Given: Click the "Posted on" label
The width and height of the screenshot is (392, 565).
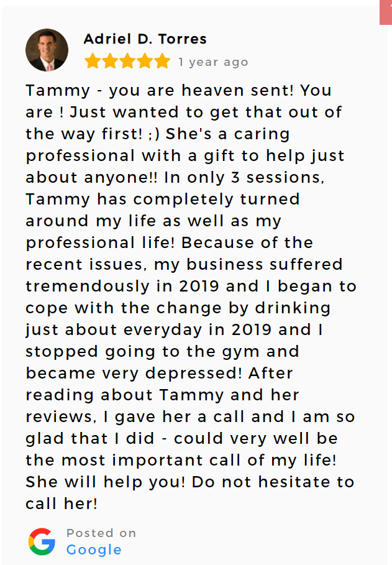Looking at the screenshot, I should point(101,533).
